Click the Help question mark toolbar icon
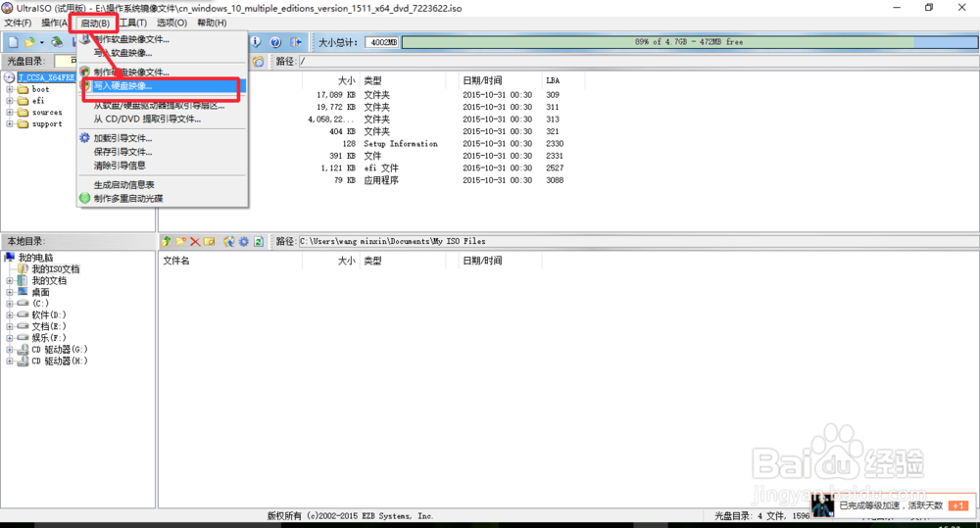The image size is (980, 528). pos(275,42)
